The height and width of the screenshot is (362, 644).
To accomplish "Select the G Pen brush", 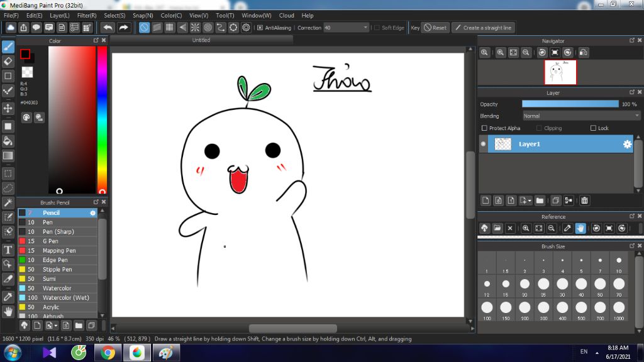I will [57, 241].
